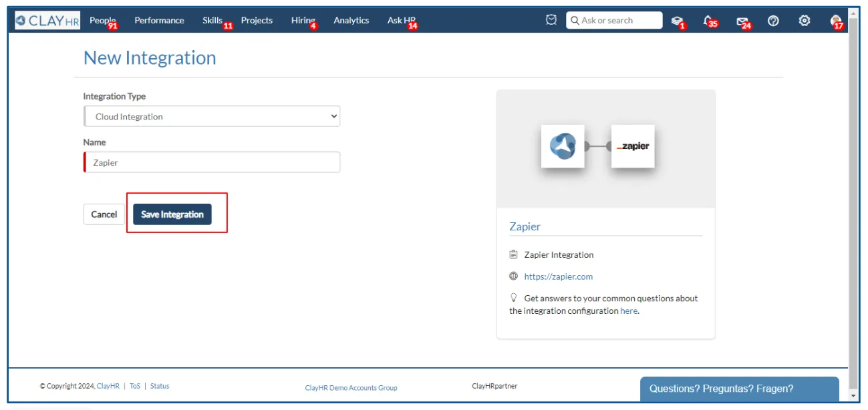Follow the 'here' configuration help link
Image resolution: width=868 pixels, height=410 pixels.
[x=629, y=311]
